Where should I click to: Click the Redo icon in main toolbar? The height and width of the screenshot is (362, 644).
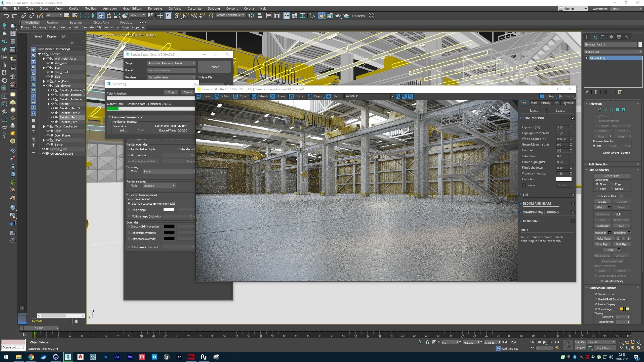(x=14, y=16)
